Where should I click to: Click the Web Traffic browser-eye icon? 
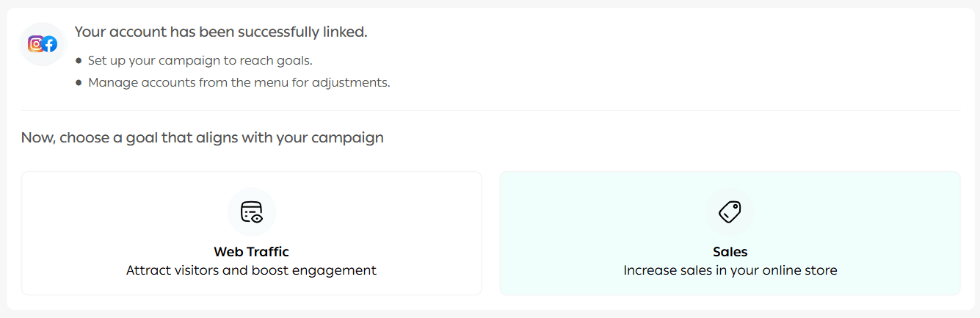point(252,212)
